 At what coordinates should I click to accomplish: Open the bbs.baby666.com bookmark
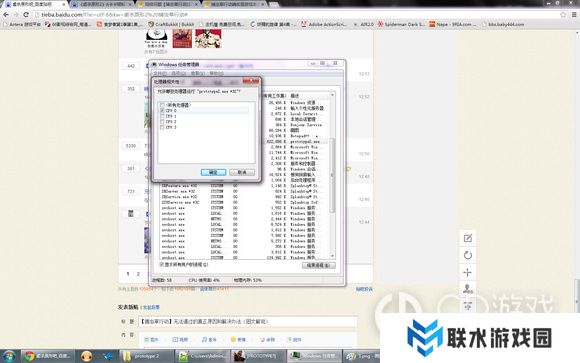[x=503, y=24]
